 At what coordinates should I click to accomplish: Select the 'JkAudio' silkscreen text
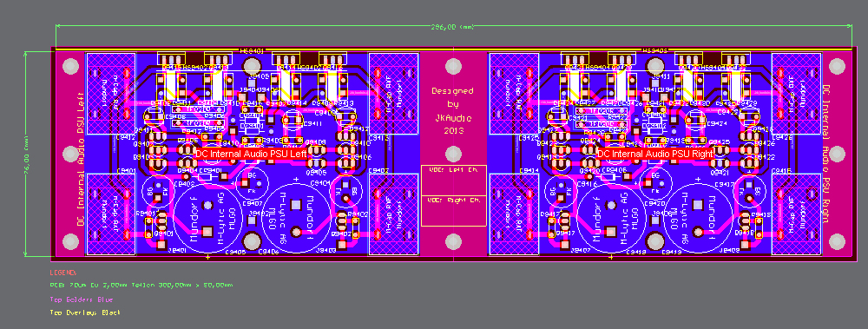[x=453, y=117]
